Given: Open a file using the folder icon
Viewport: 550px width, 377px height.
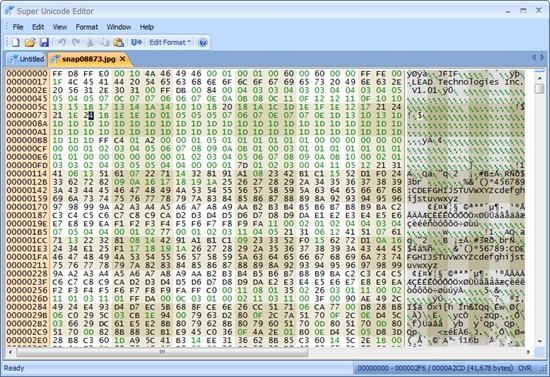Looking at the screenshot, I should (30, 42).
